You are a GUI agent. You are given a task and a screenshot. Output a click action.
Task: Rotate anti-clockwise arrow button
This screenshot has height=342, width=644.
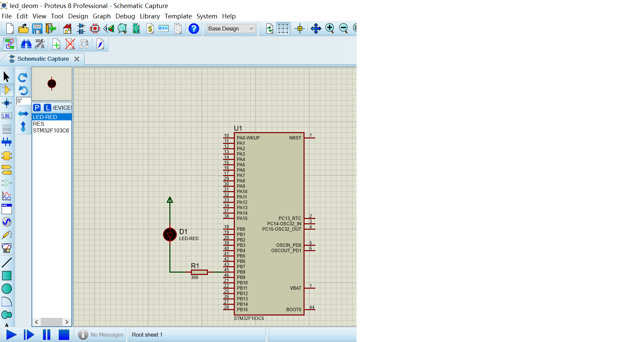tap(23, 91)
